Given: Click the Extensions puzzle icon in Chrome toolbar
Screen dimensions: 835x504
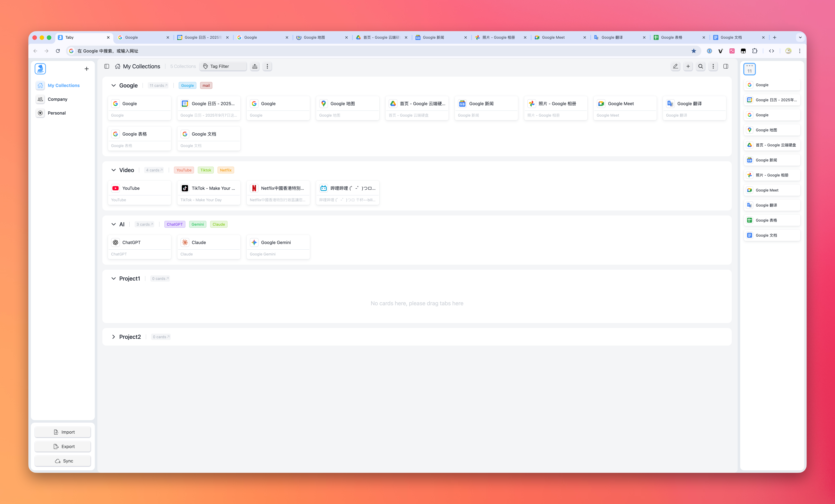Looking at the screenshot, I should [755, 51].
